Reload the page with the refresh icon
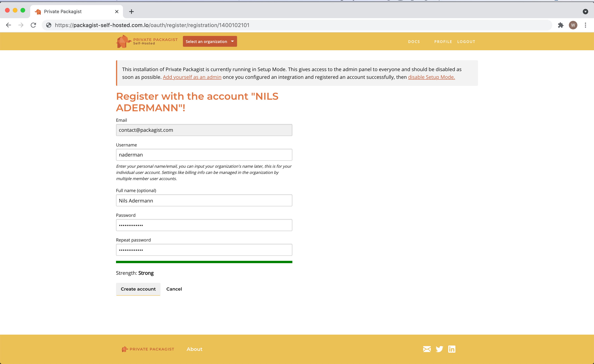 point(33,25)
